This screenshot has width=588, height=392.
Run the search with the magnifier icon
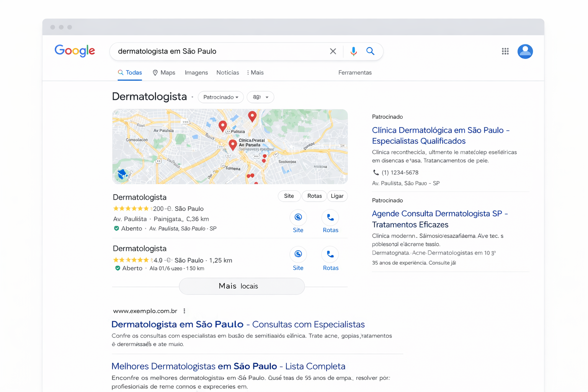pos(370,51)
